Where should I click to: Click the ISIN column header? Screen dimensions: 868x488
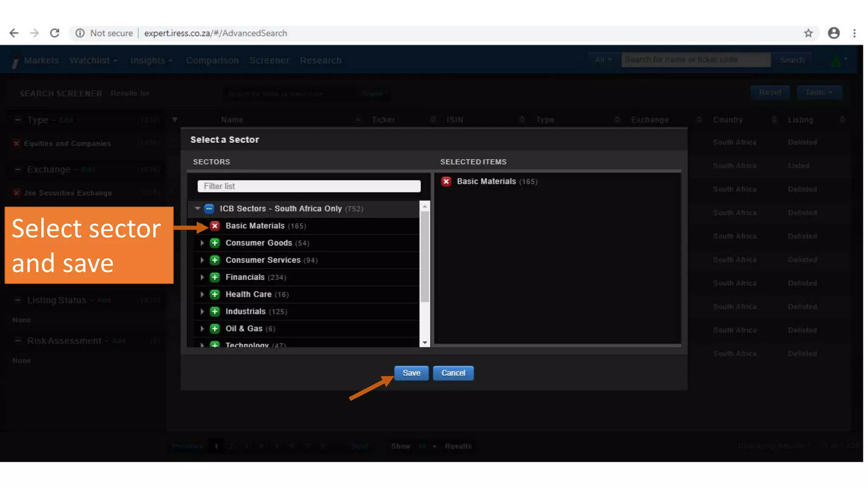point(454,120)
